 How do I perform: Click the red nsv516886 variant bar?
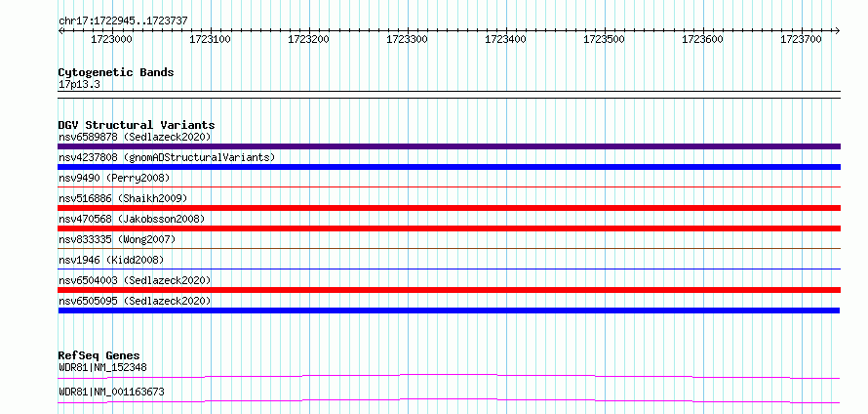[449, 208]
